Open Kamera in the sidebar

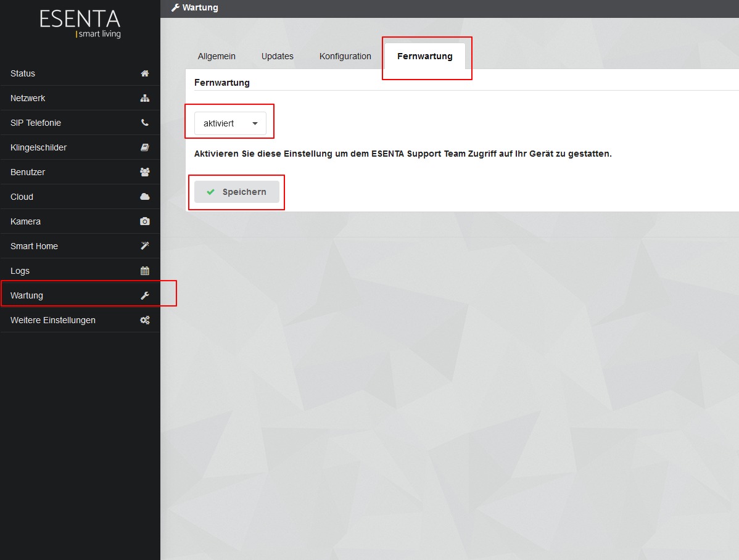tap(80, 221)
